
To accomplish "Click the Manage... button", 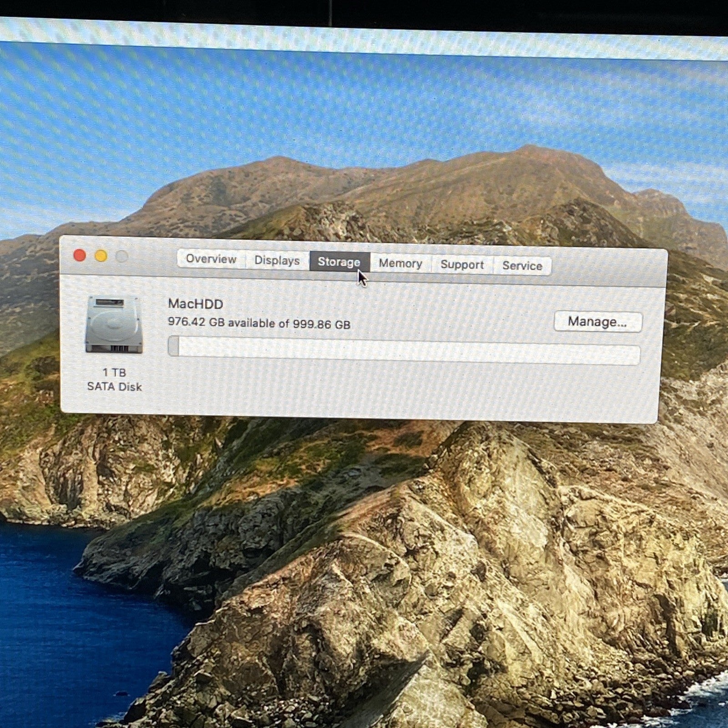I will tap(597, 322).
